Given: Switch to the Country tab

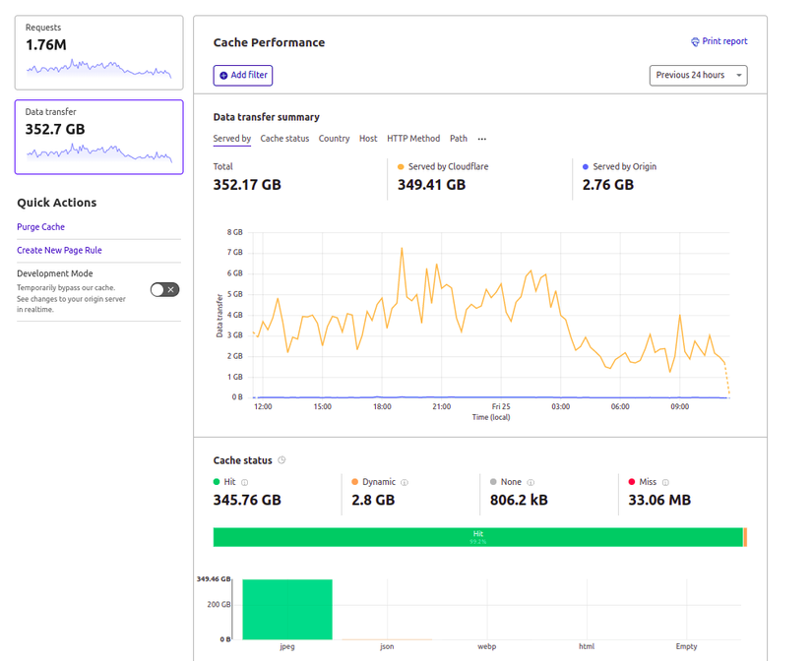Looking at the screenshot, I should pos(334,139).
